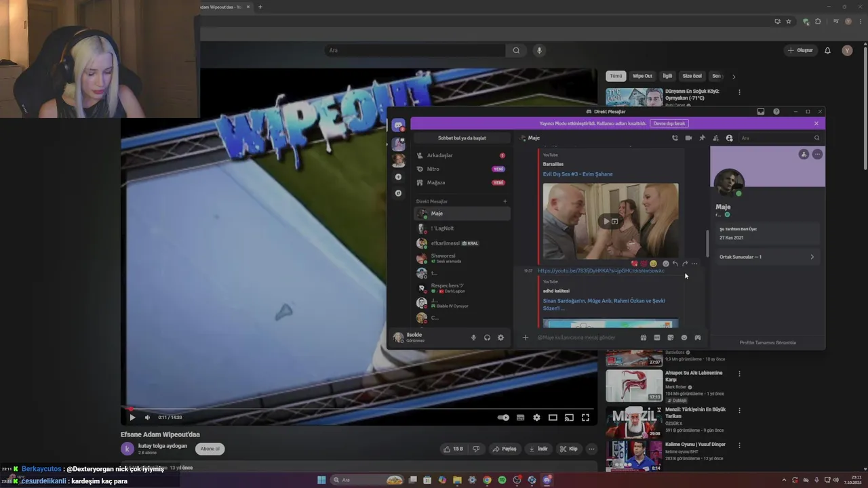Send friend action icon on profile banner
The image size is (868, 488).
click(x=804, y=155)
